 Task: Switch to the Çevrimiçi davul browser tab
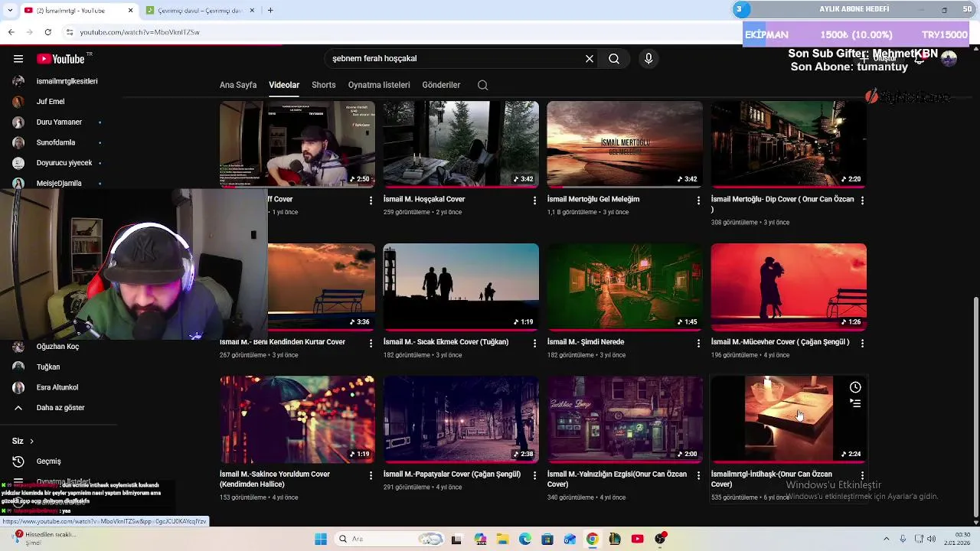point(198,10)
